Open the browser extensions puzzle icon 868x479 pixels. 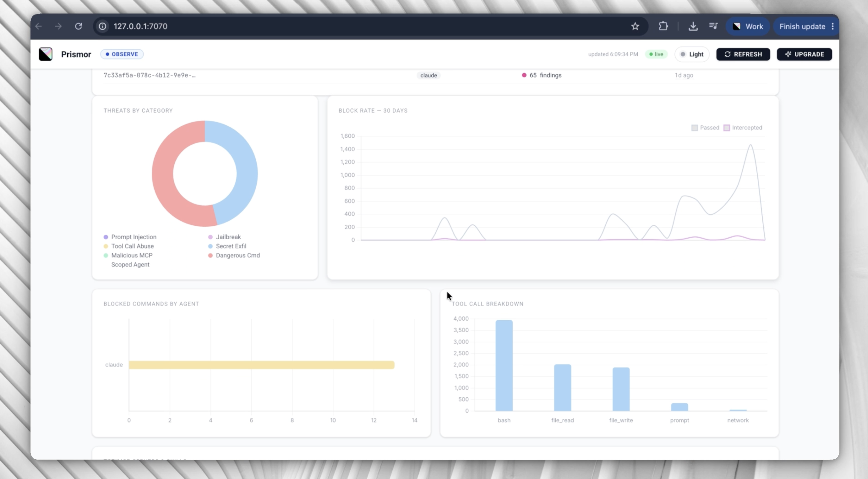coord(663,26)
